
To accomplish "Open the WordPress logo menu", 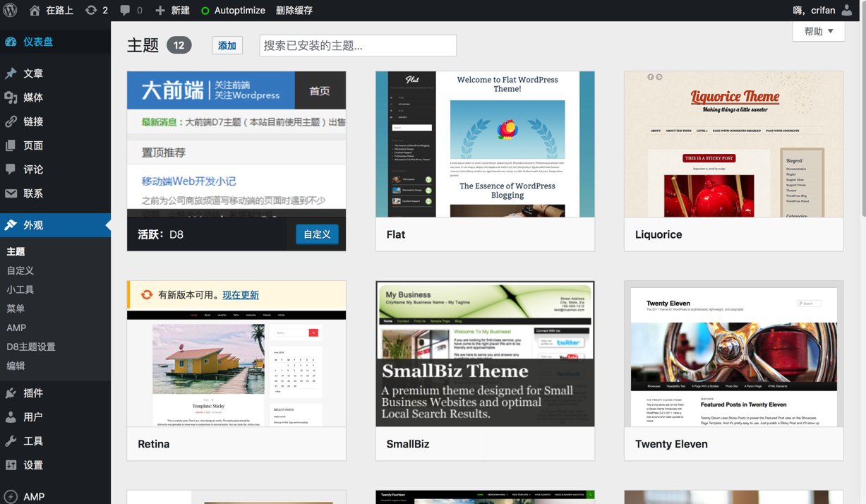I will 11,11.
